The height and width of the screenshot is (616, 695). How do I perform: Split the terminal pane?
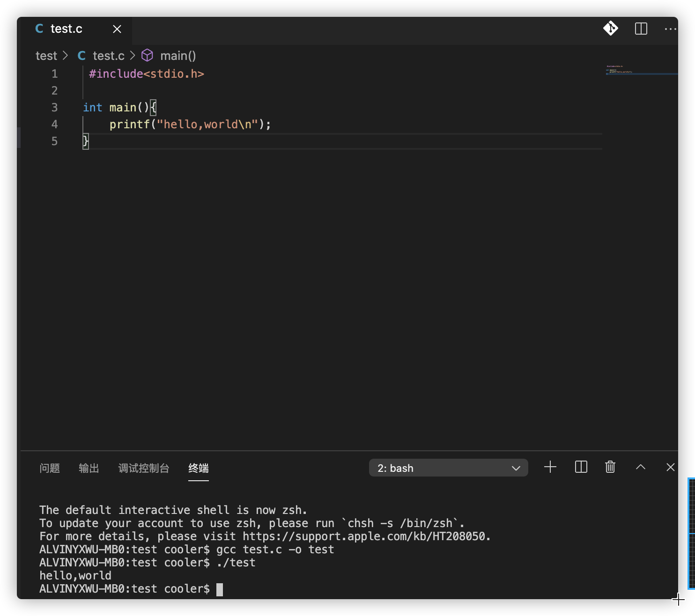coord(581,467)
